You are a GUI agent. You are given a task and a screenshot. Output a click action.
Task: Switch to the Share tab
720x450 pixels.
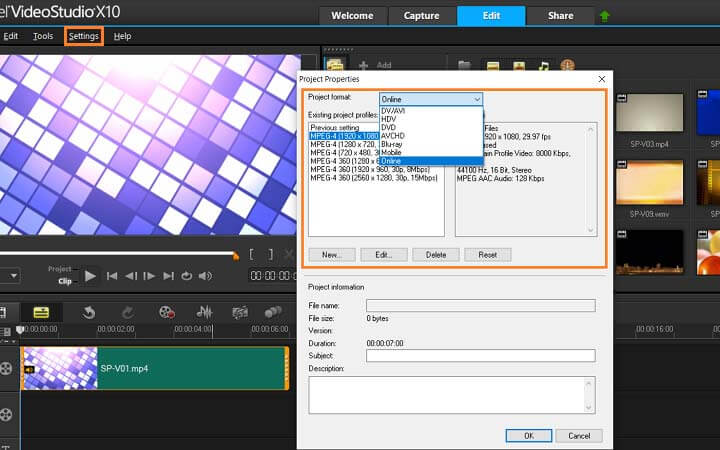(x=560, y=16)
